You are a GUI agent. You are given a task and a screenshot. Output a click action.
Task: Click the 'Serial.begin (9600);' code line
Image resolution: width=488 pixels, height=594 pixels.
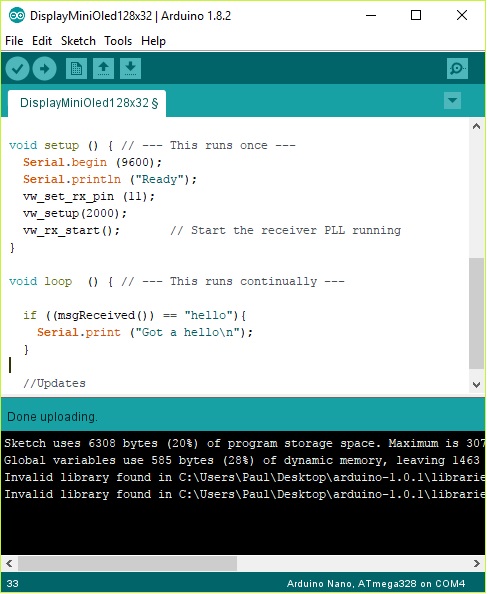92,163
